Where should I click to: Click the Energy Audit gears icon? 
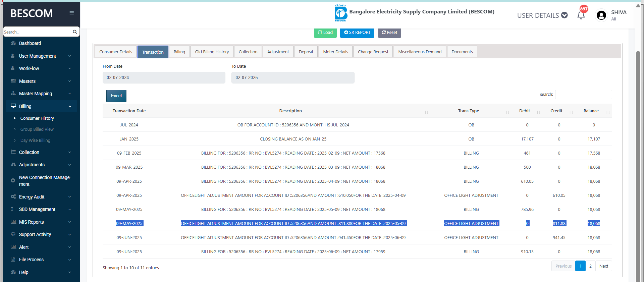tap(13, 196)
